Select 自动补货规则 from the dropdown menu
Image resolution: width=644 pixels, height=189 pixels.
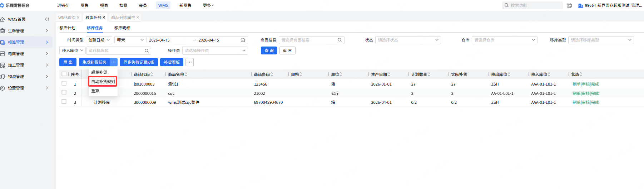pyautogui.click(x=103, y=82)
